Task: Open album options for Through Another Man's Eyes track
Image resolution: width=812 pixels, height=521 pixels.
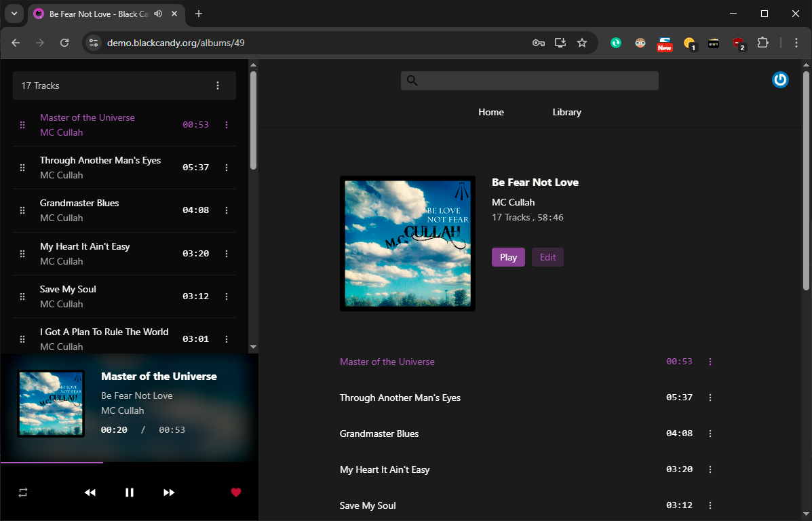Action: click(x=710, y=398)
